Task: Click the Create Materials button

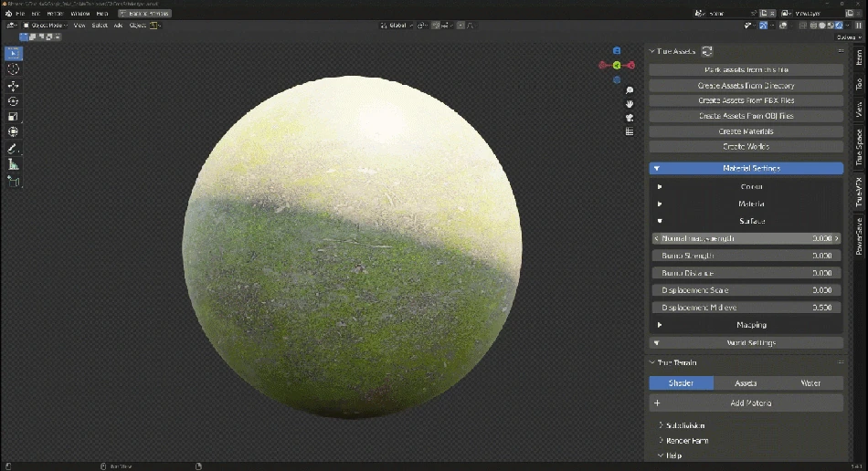Action: (x=746, y=131)
